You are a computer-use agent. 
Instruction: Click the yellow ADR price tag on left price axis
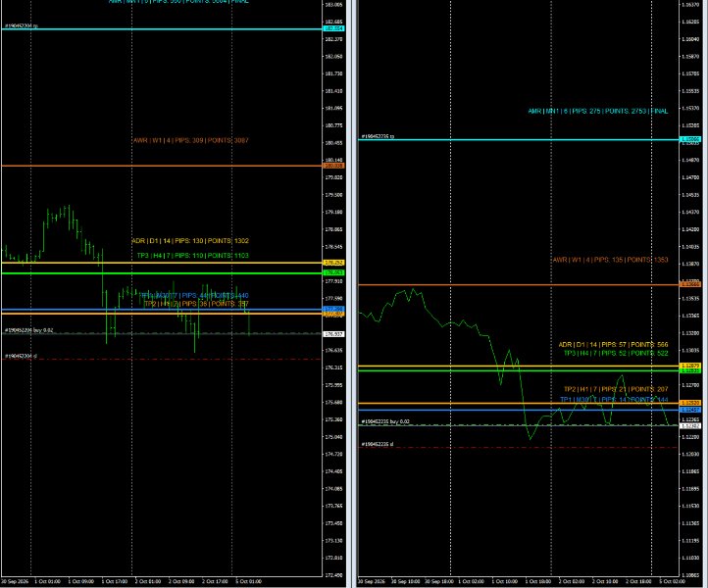(x=334, y=263)
